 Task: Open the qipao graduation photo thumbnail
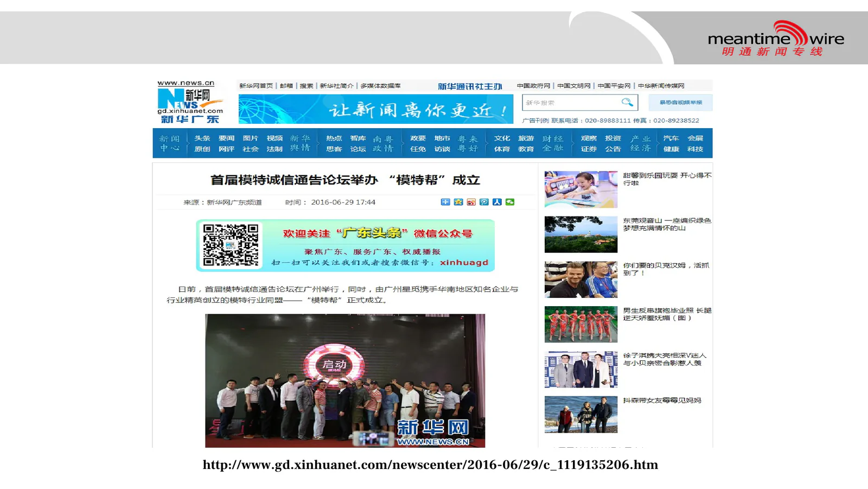[x=581, y=325]
